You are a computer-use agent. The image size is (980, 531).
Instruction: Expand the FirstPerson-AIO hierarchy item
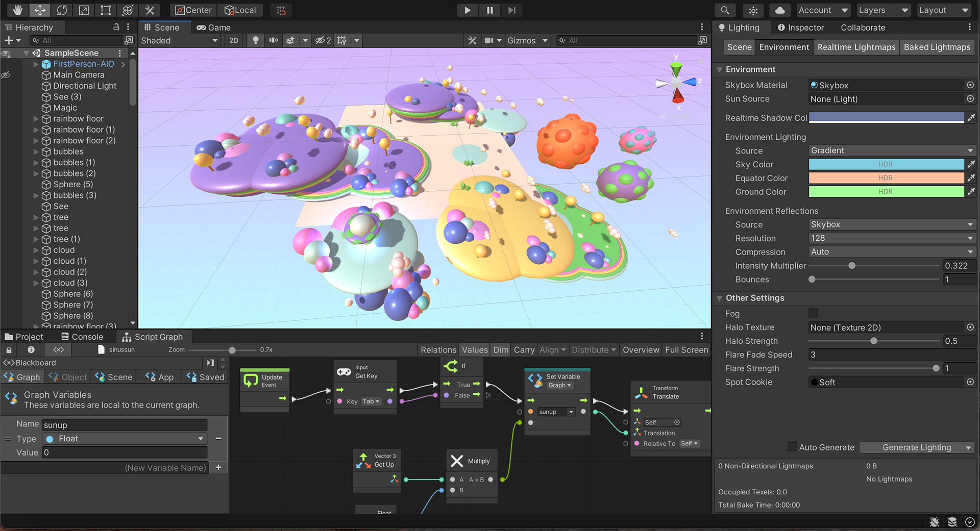[36, 64]
